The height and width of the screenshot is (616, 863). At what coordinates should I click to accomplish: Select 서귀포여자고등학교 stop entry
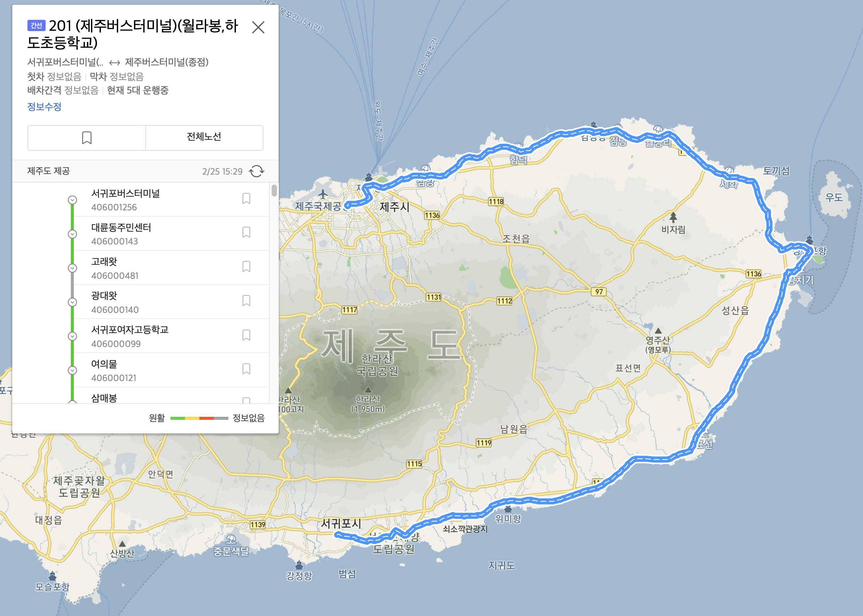[130, 330]
